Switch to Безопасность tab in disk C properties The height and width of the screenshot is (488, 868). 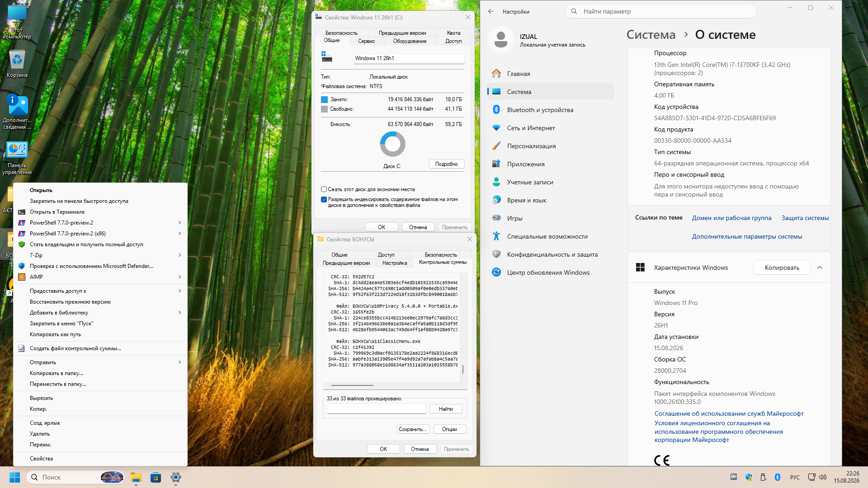[x=341, y=33]
